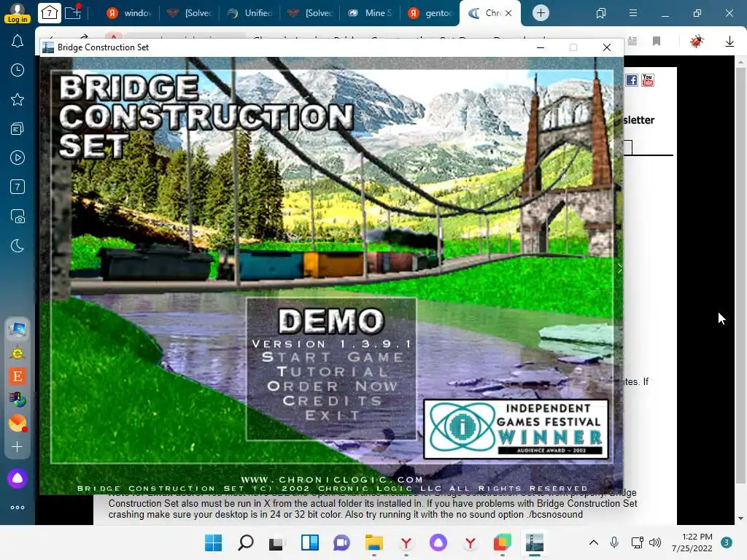747x560 pixels.
Task: Open the home tableau button showing 7
Action: point(50,13)
